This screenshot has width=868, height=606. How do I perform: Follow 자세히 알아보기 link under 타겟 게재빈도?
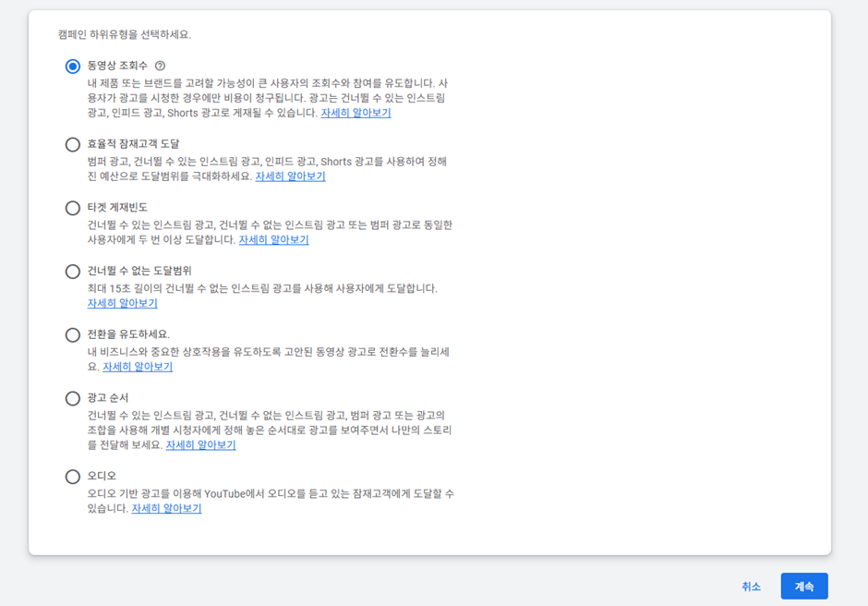coord(273,240)
